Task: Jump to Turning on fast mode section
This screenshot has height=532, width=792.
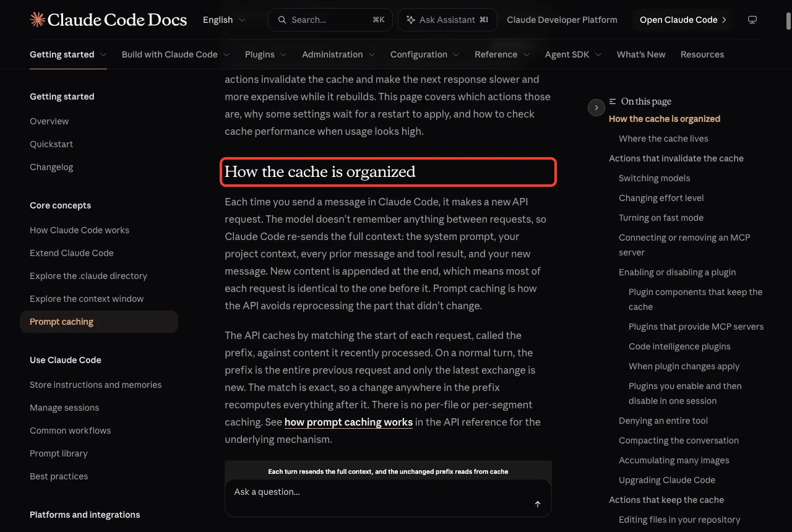Action: tap(661, 218)
